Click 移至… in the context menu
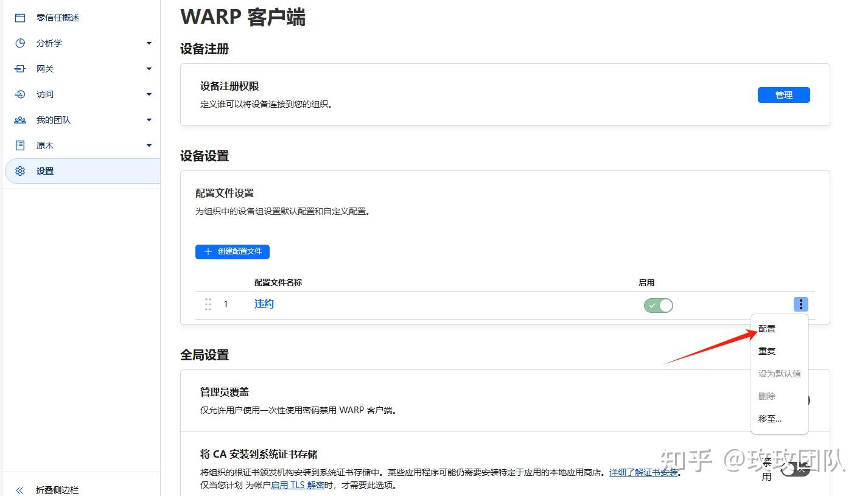868x496 pixels. click(770, 419)
